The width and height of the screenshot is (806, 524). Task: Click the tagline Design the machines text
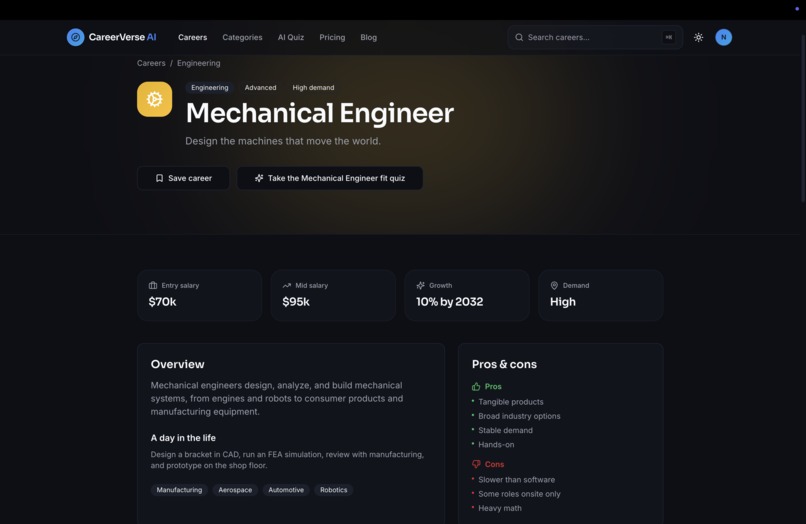tap(283, 141)
